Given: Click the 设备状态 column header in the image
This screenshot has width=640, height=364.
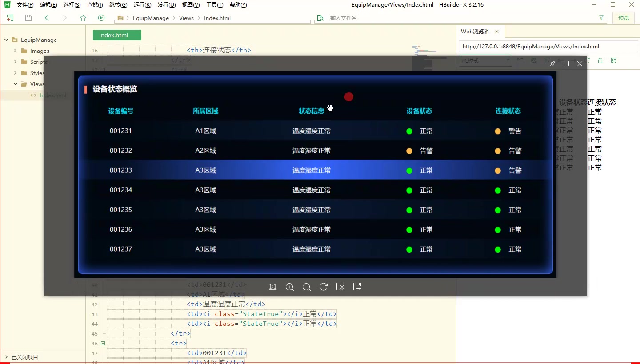Looking at the screenshot, I should pos(419,111).
